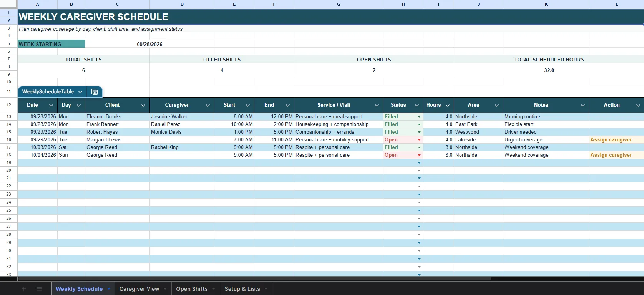The image size is (644, 295).
Task: Click the East Park area cell
Action: (x=478, y=124)
